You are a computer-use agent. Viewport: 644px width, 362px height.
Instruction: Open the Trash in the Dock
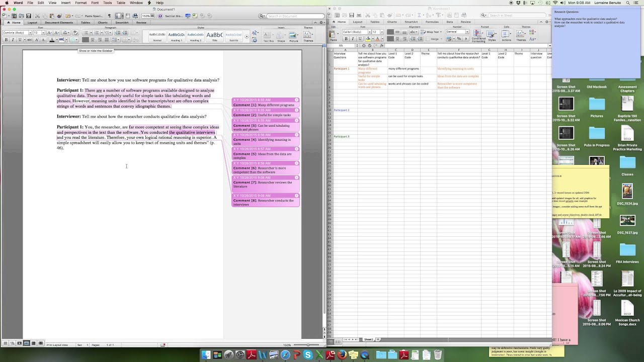pos(438,355)
